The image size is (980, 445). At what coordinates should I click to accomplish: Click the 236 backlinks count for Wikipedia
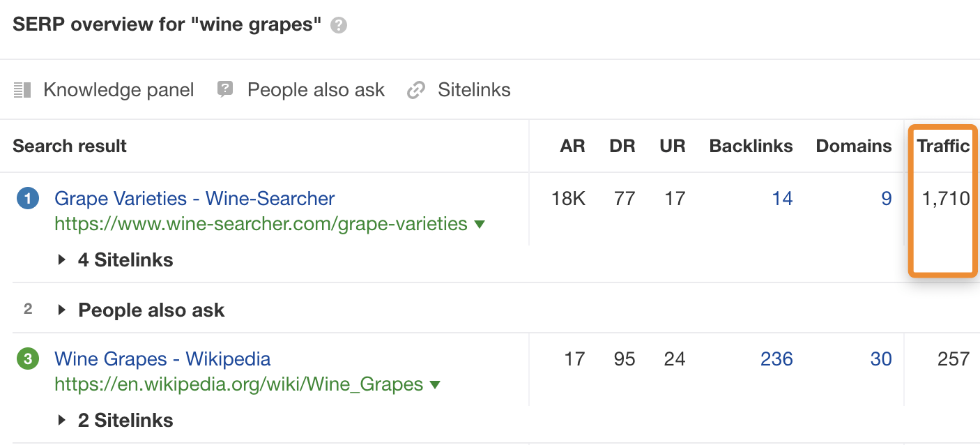tap(776, 359)
